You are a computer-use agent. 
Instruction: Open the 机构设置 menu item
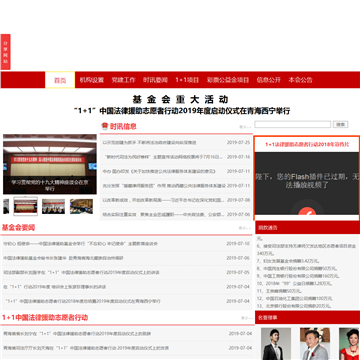92,80
